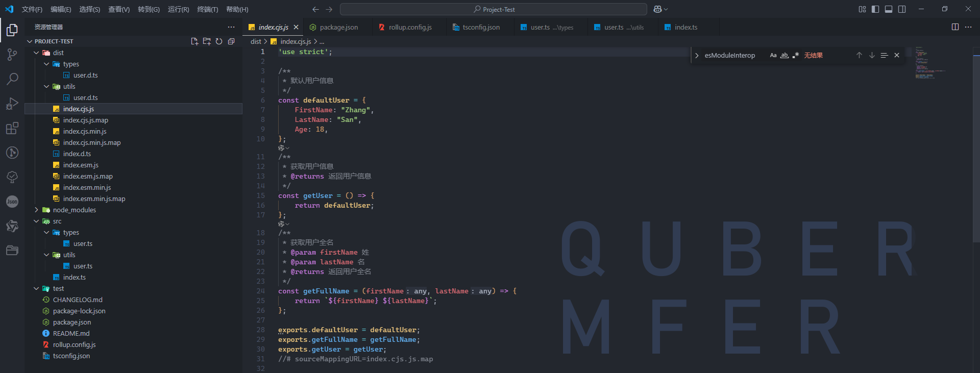Open README.md in the explorer

(x=133, y=333)
